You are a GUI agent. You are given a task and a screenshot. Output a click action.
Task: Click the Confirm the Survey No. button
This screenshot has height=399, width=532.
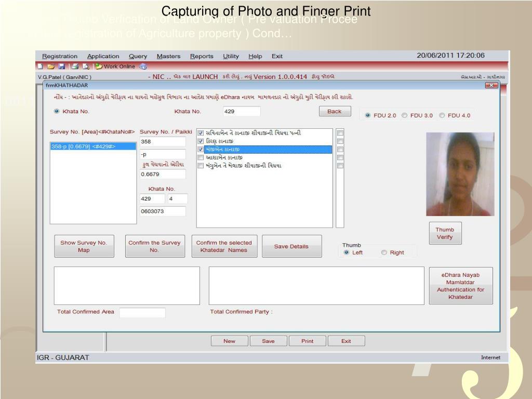[155, 246]
